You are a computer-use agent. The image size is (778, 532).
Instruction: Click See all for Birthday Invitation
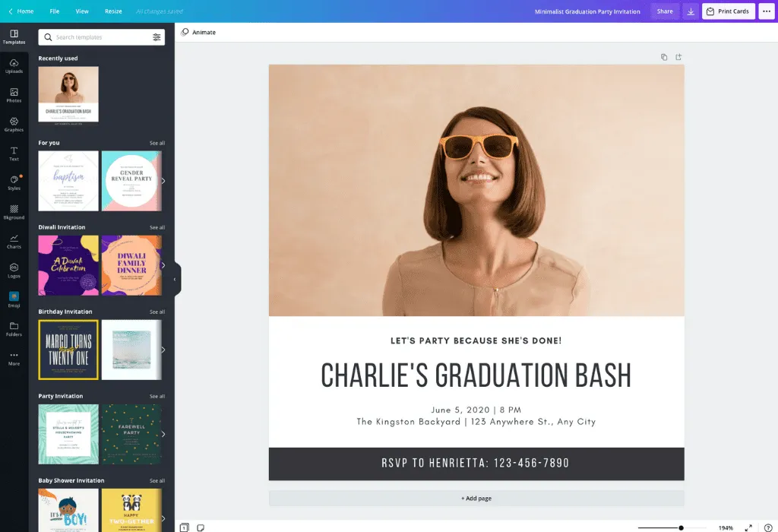[157, 312]
